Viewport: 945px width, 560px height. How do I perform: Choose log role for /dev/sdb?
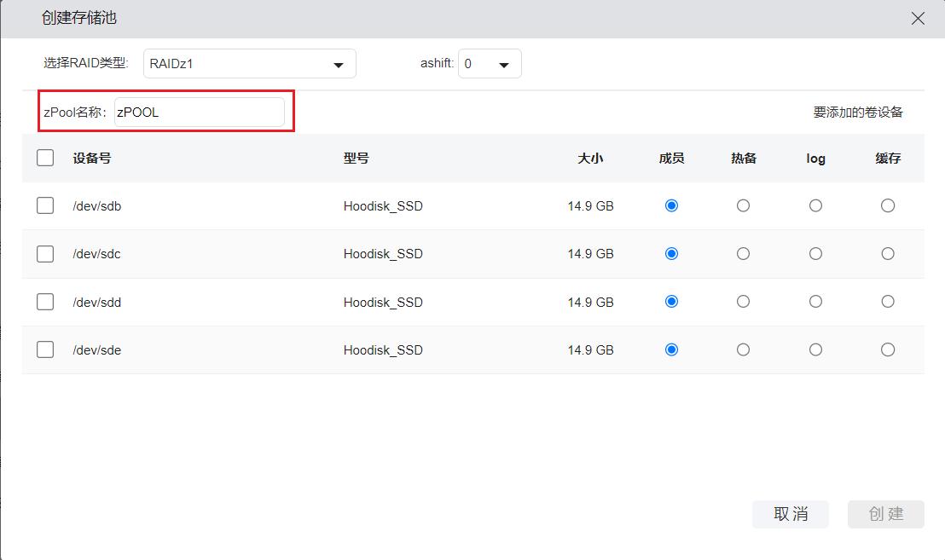(x=815, y=205)
